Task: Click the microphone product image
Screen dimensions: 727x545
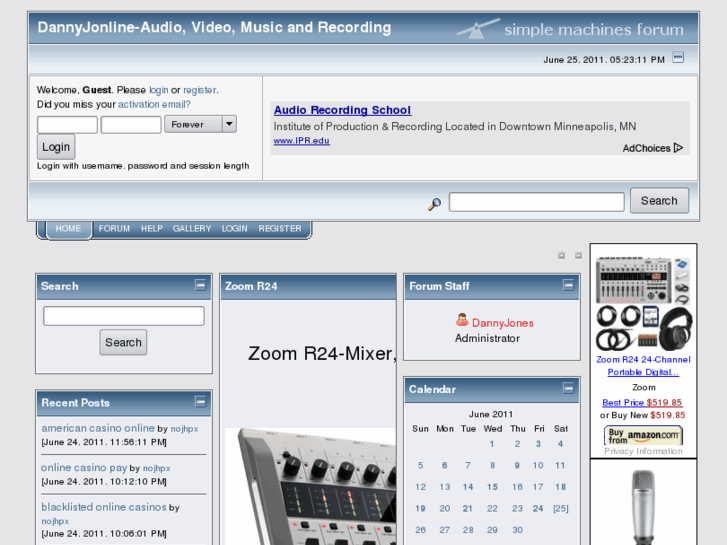Action: (644, 507)
